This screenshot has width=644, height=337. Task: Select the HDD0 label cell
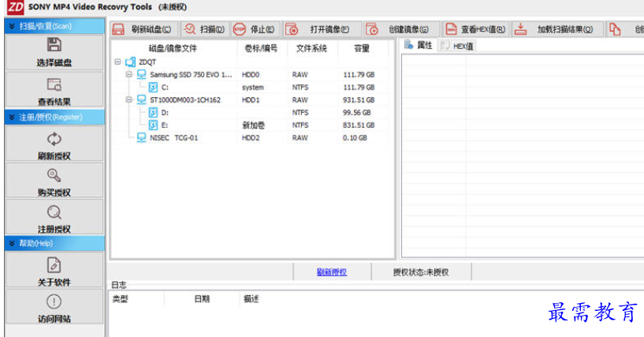(251, 75)
